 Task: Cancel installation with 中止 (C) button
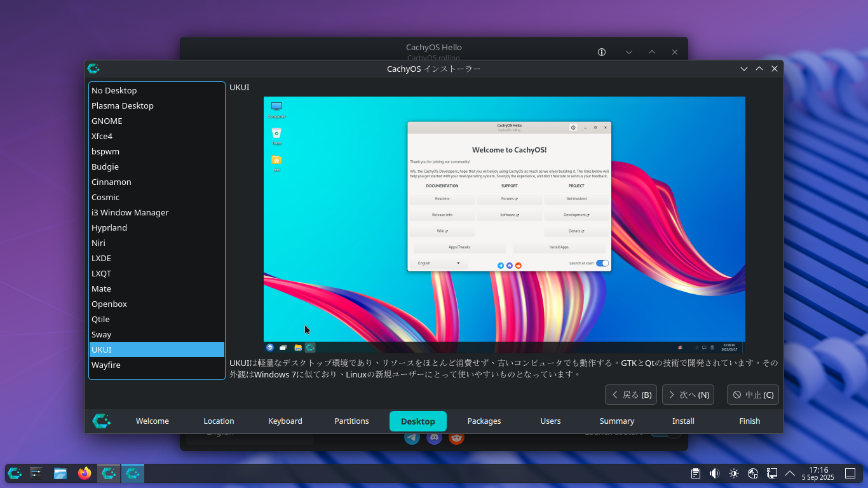753,395
